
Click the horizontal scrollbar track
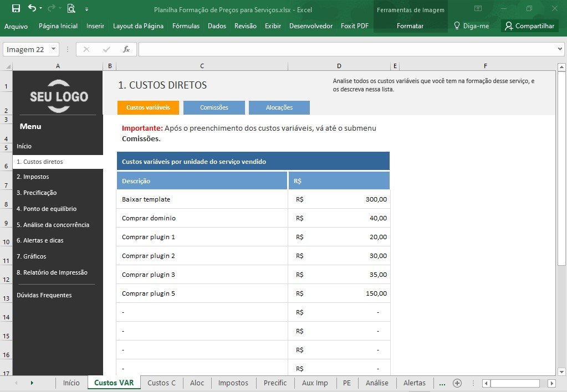pyautogui.click(x=543, y=383)
